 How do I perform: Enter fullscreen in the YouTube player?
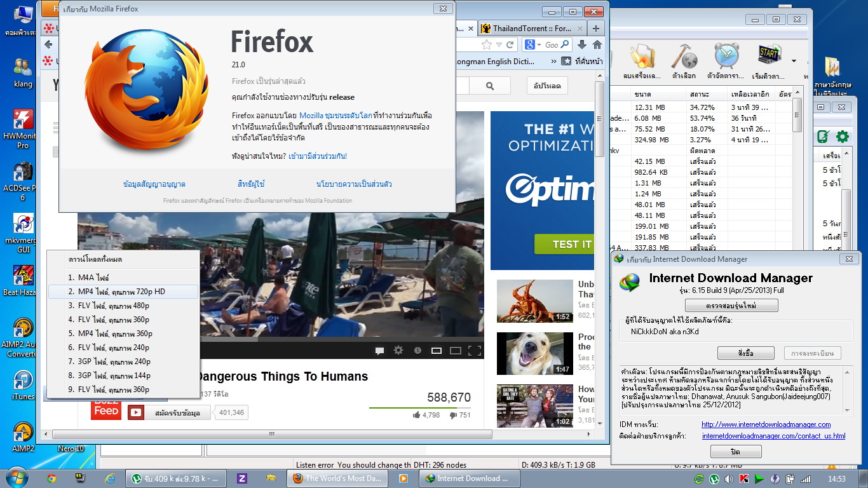(475, 350)
